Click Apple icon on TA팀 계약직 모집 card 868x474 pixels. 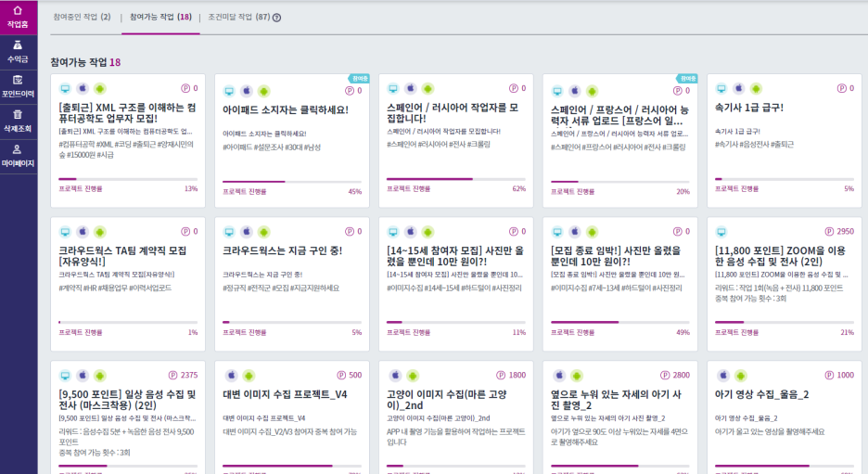coord(83,232)
